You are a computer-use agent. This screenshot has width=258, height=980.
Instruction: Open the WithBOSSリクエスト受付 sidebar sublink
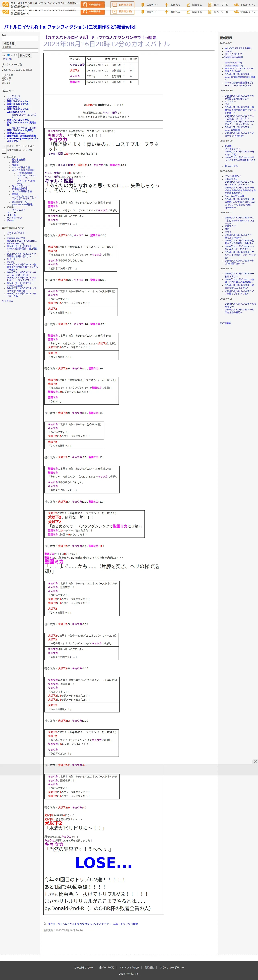24,116
